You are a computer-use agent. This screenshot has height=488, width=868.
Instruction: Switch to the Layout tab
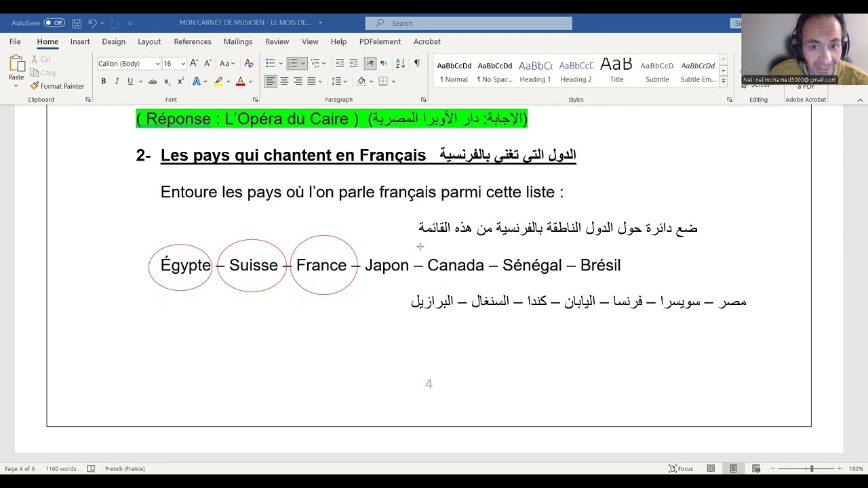(x=149, y=41)
